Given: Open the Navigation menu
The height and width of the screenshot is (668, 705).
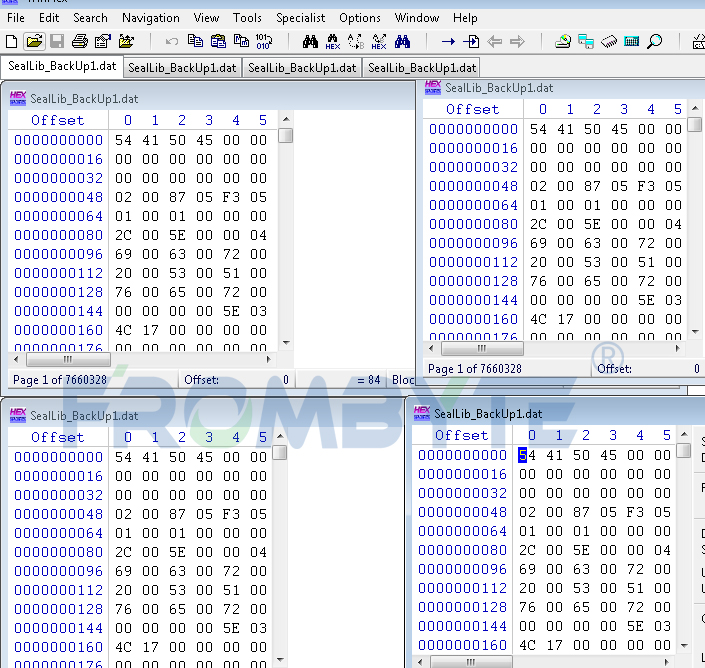Looking at the screenshot, I should point(151,18).
